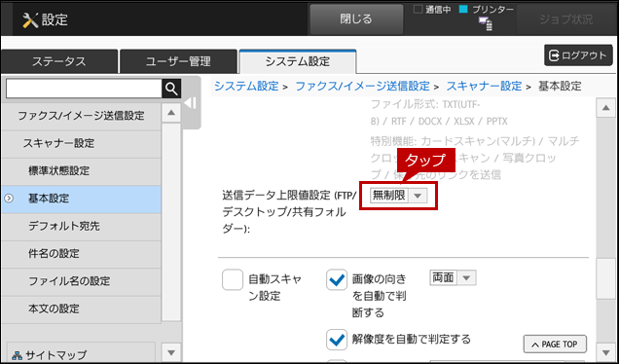This screenshot has height=364, width=619.
Task: Open the 無制限 data limit dropdown
Action: [x=398, y=196]
